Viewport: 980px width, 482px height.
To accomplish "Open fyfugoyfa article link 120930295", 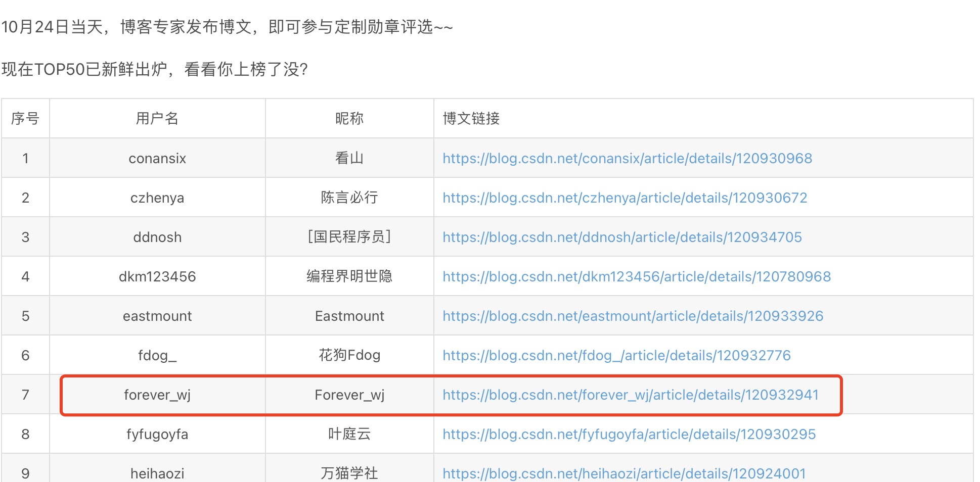I will click(629, 434).
